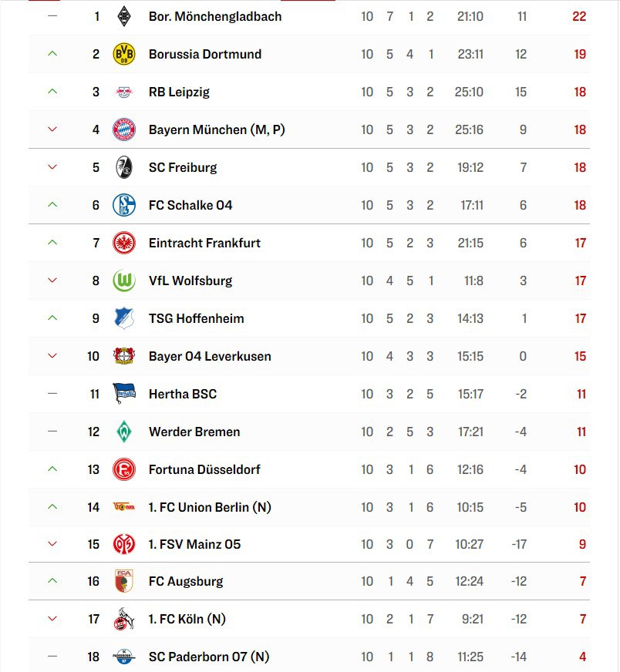Screen dimensions: 620x672
Task: Click Borussia Dortmund's green up-trend arrow
Action: point(52,54)
